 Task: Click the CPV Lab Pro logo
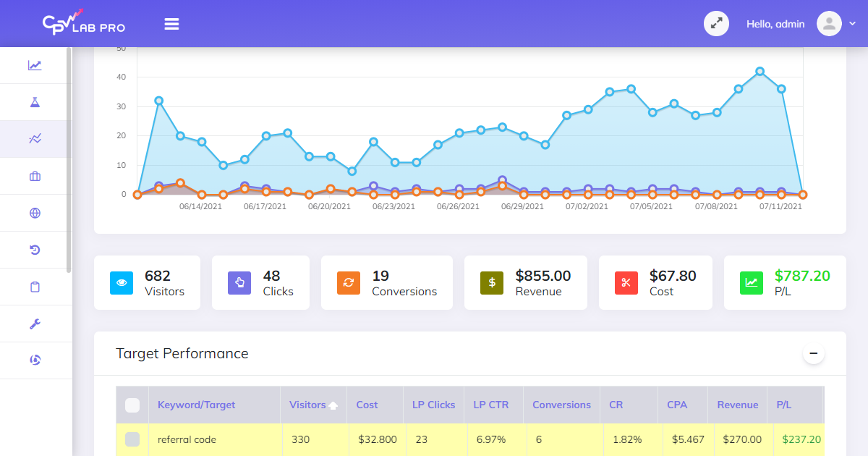tap(83, 23)
